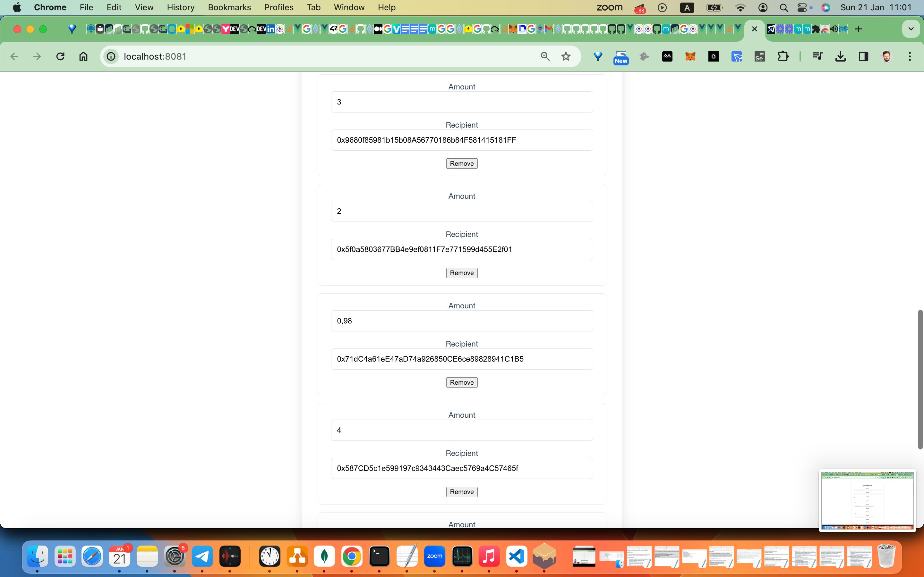The height and width of the screenshot is (577, 924).
Task: Expand the Chrome Window menu
Action: 348,7
